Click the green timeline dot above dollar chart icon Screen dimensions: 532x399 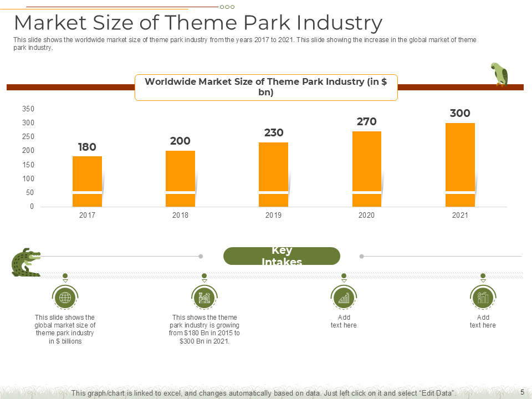[483, 275]
